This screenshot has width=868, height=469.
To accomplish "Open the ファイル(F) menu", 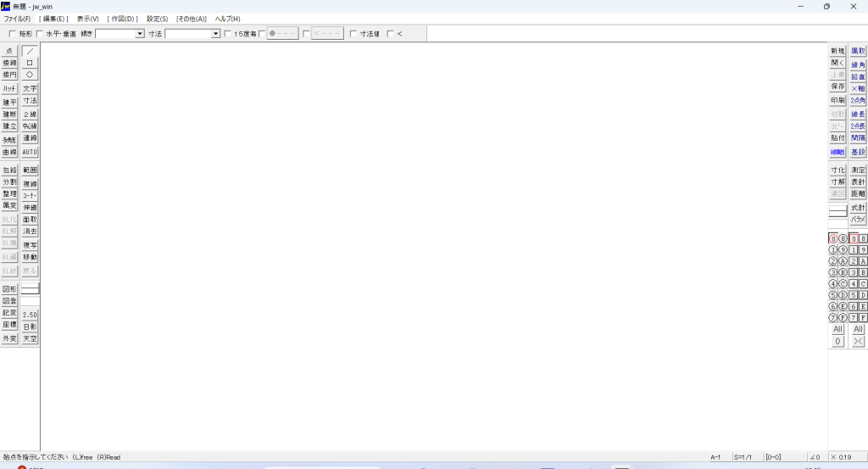I will pos(17,19).
